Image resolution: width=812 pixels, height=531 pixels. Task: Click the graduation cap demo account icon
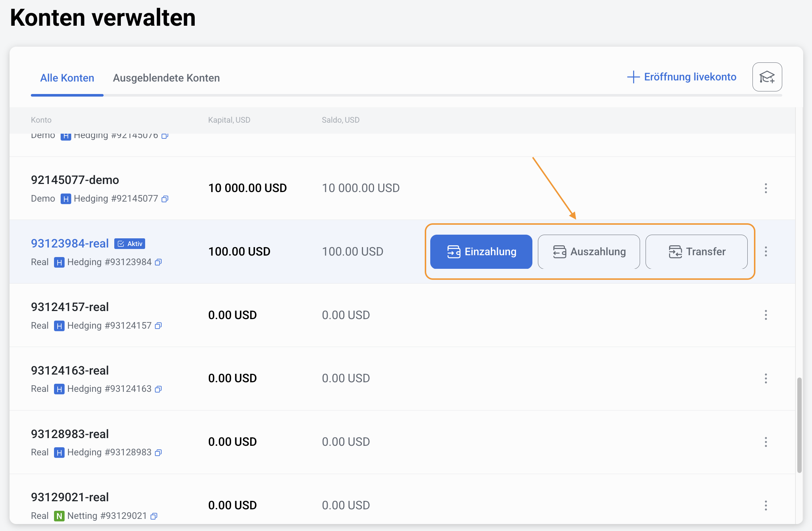(x=767, y=77)
